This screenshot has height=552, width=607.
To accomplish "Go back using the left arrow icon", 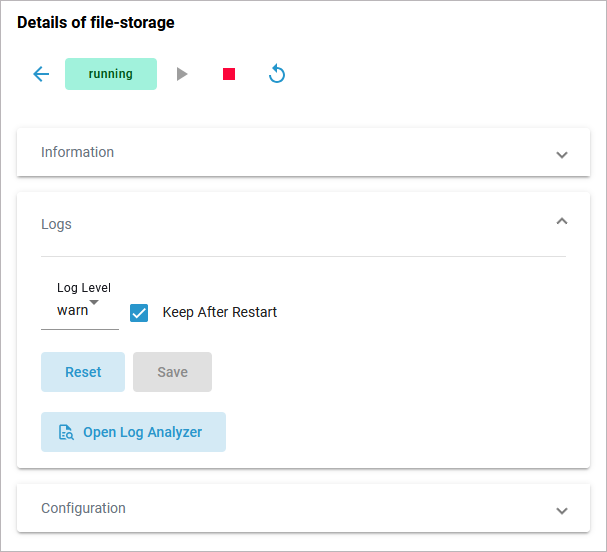I will coord(41,74).
